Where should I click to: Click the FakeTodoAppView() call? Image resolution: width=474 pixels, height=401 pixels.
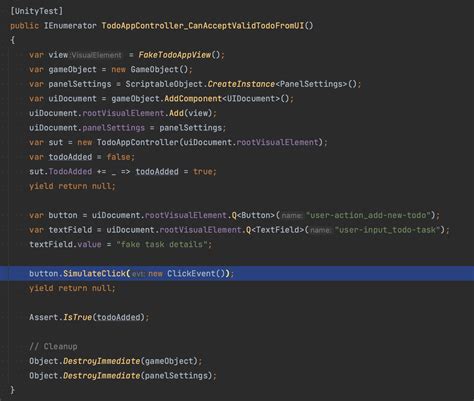pos(179,55)
